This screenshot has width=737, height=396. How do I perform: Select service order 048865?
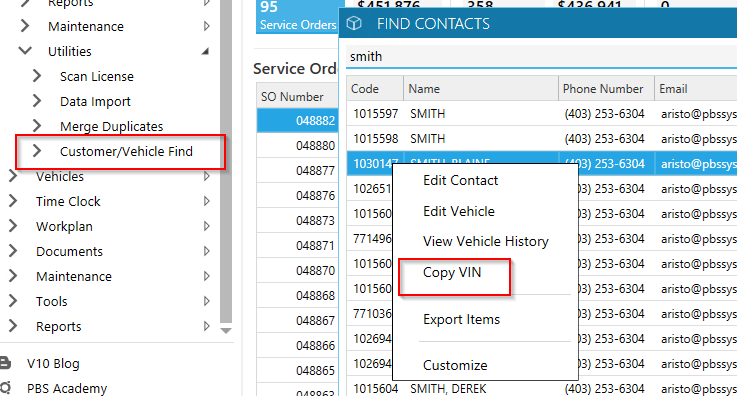coord(298,370)
